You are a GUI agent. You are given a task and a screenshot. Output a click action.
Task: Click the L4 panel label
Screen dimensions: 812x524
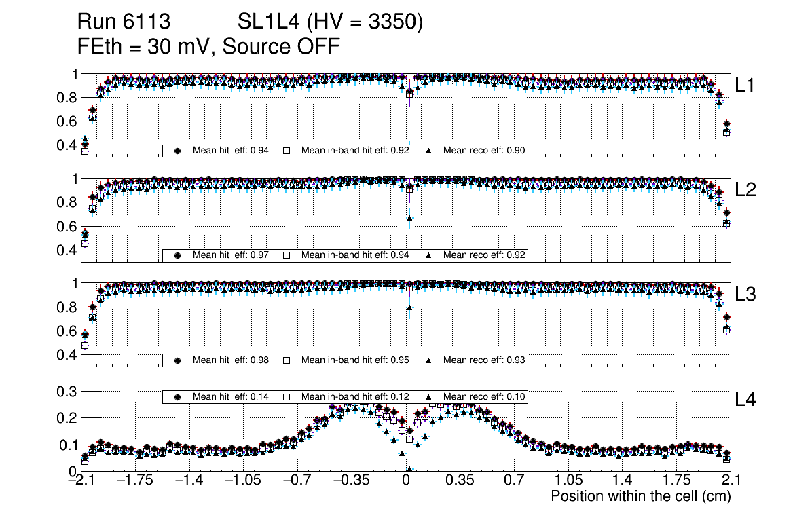(x=746, y=400)
